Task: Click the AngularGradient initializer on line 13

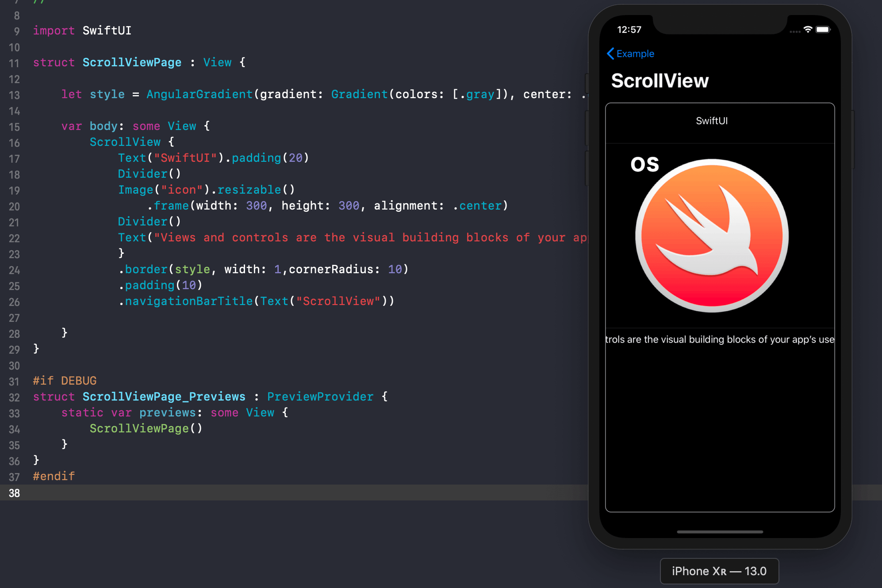Action: pos(199,94)
